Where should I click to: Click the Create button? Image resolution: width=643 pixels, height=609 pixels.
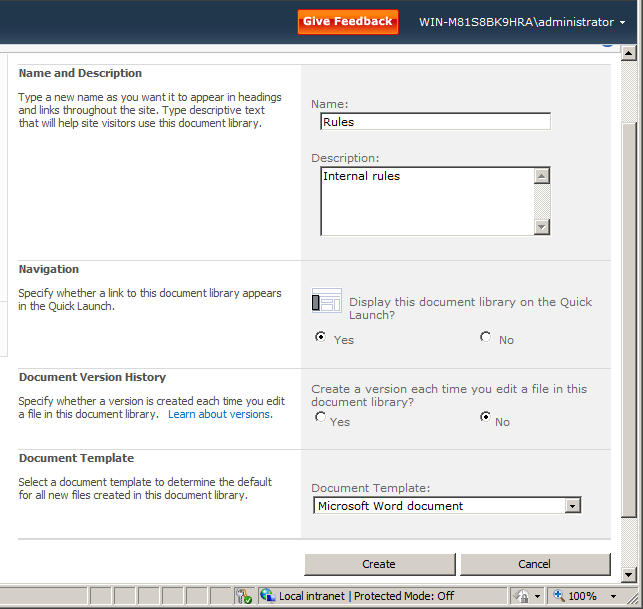(379, 564)
